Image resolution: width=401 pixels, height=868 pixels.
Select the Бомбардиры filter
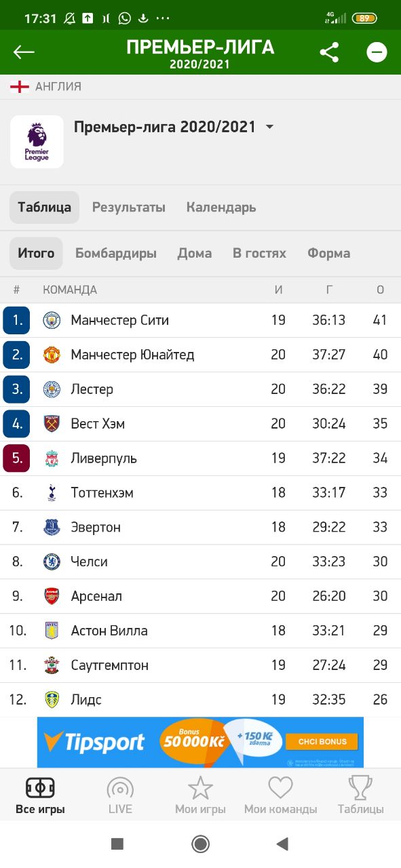point(116,254)
